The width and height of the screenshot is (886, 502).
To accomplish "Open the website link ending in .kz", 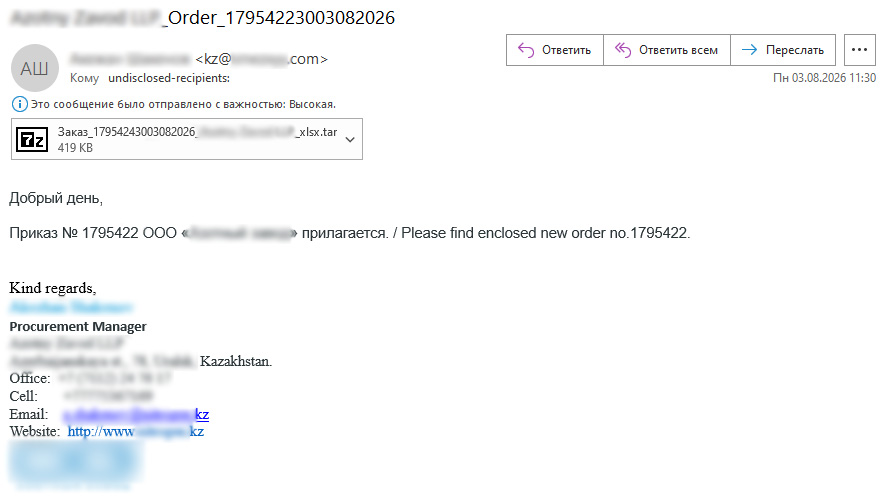I will (x=136, y=431).
